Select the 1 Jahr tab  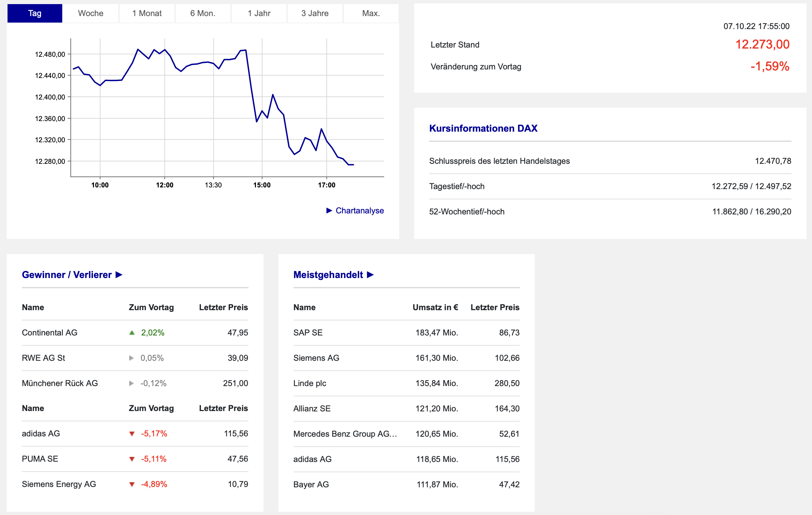tap(259, 13)
